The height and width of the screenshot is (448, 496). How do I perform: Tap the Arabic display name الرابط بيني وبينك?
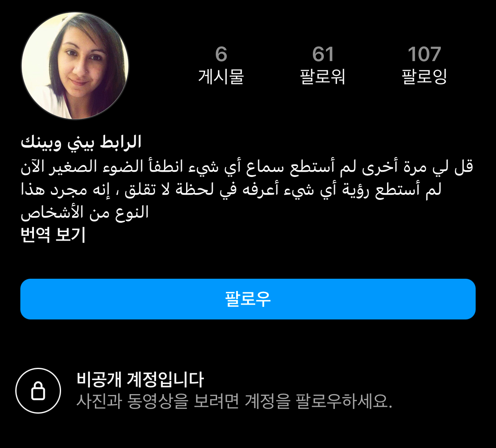81,142
